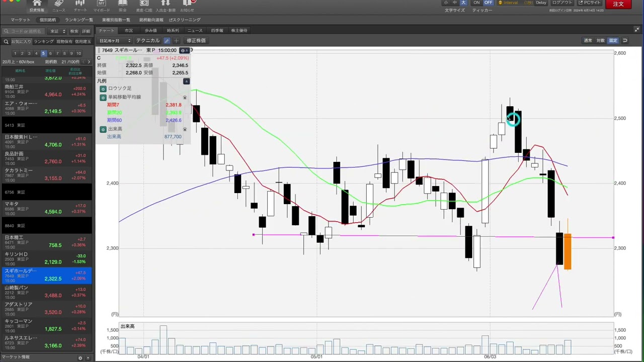
Task: Click the Delay button
Action: click(x=541, y=3)
